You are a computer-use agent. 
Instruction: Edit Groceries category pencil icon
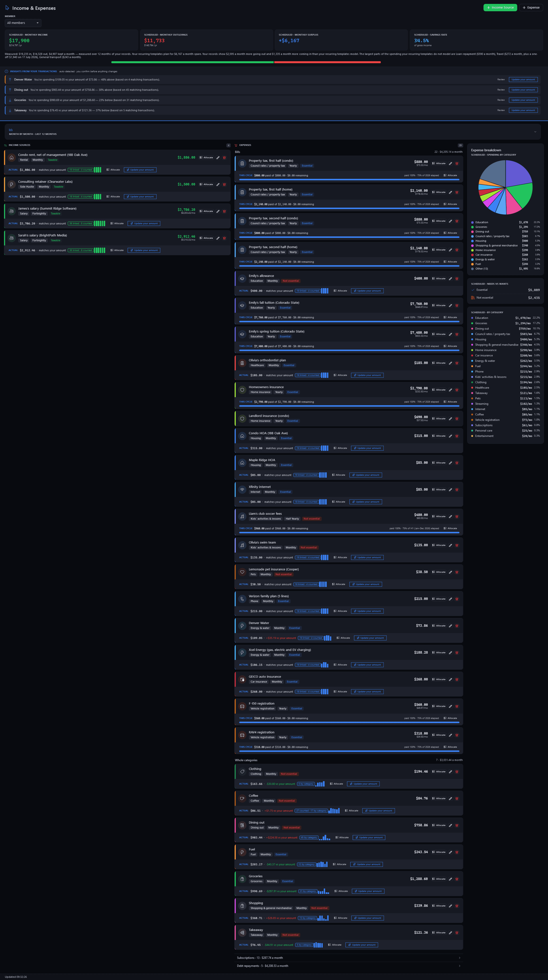point(450,879)
